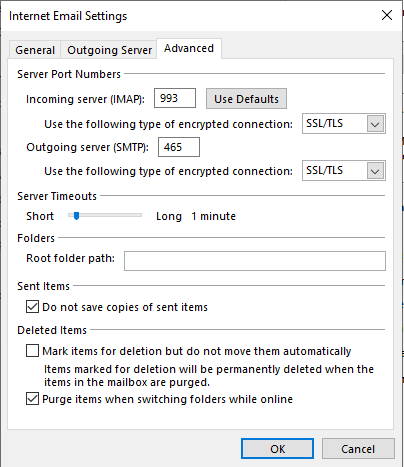Click the Outgoing server (SMTP) port field

pyautogui.click(x=179, y=147)
